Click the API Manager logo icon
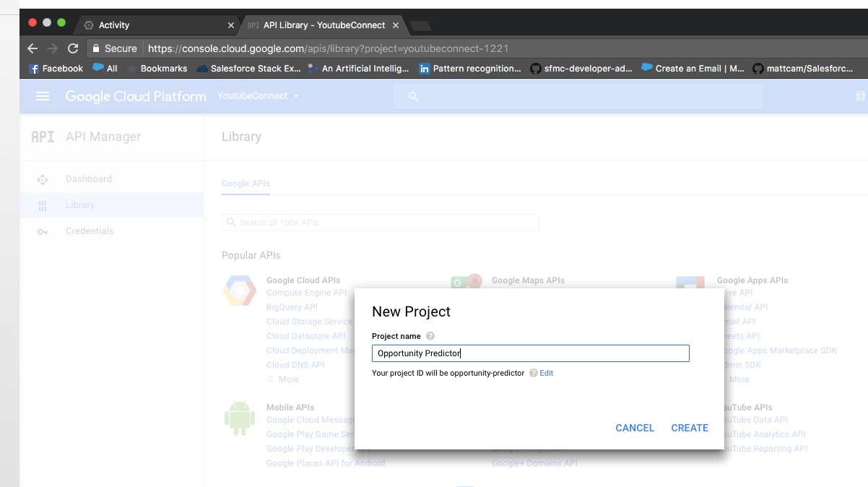This screenshot has height=487, width=868. click(43, 137)
